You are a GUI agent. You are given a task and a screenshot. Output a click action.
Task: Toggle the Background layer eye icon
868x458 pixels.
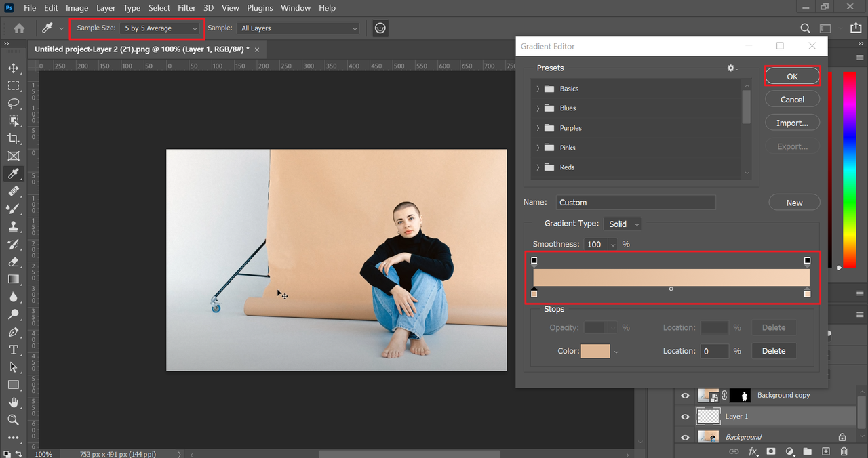tap(685, 437)
